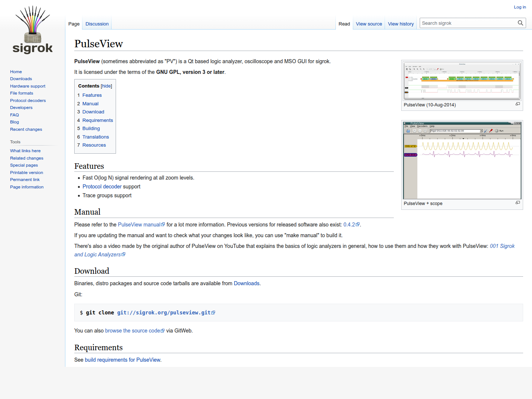Open browse the source code link

[x=134, y=331]
